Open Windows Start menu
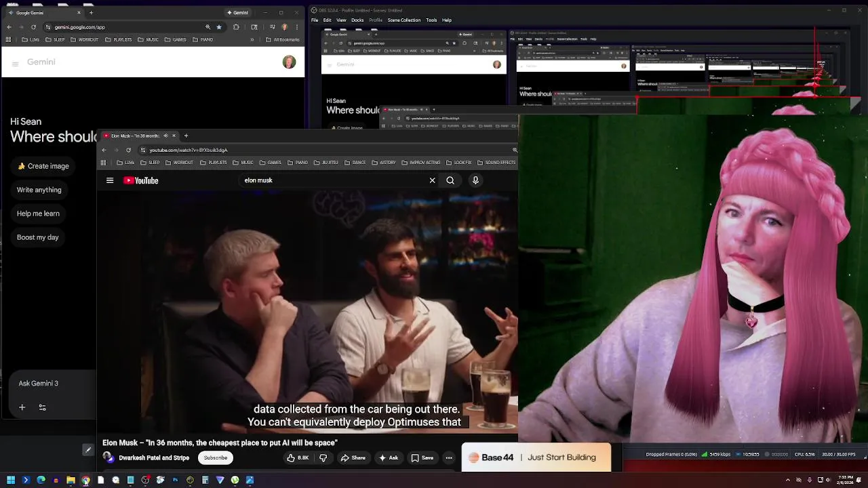 pyautogui.click(x=11, y=480)
